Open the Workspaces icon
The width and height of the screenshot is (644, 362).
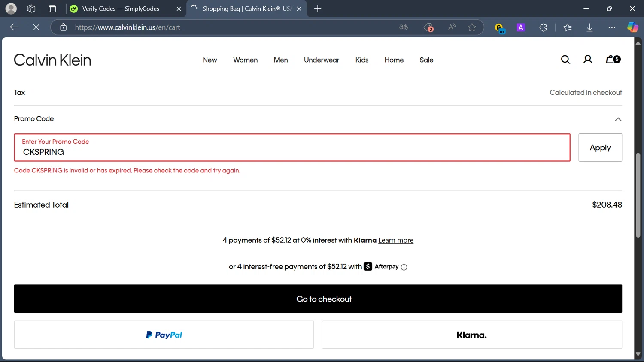coord(31,9)
